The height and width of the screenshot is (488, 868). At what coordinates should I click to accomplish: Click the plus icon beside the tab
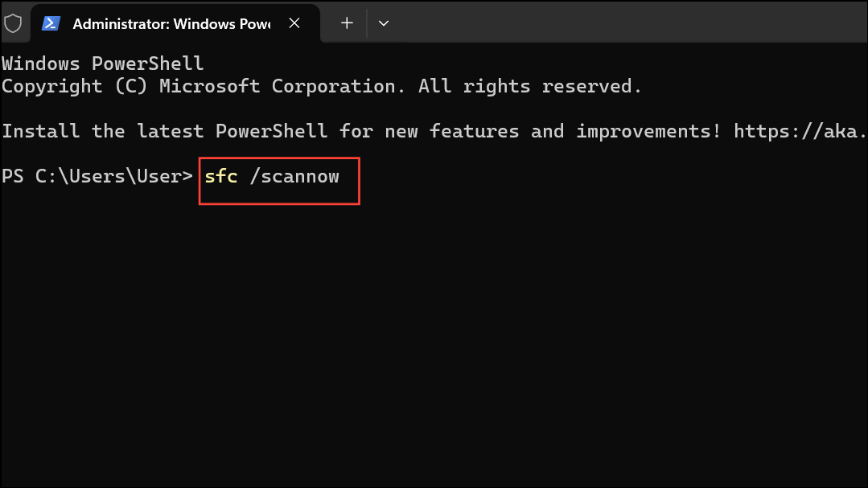(345, 23)
